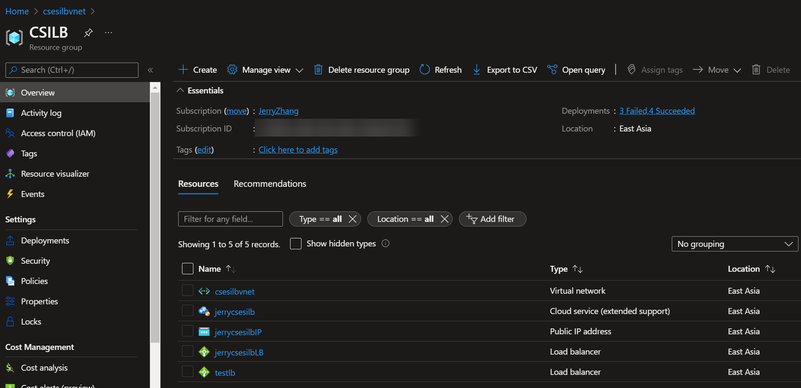The width and height of the screenshot is (801, 388).
Task: Click the Delete resource group trash icon
Action: [x=318, y=70]
